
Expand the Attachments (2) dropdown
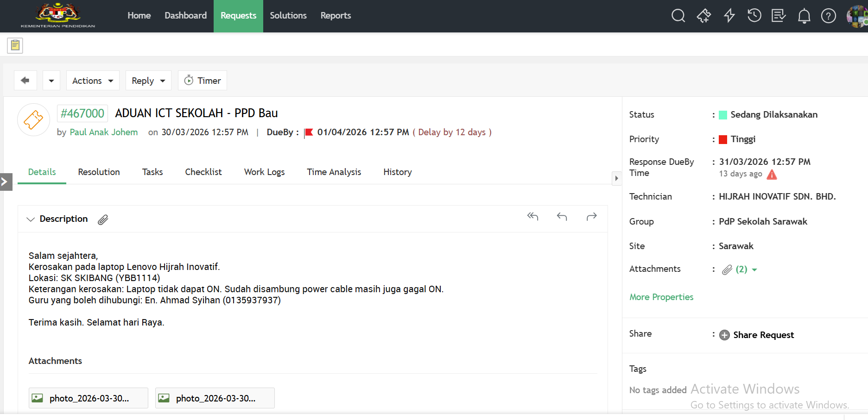pos(754,270)
